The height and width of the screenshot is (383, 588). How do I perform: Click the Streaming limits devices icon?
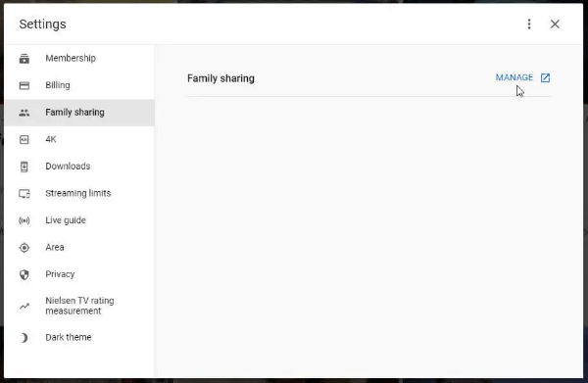click(x=24, y=193)
